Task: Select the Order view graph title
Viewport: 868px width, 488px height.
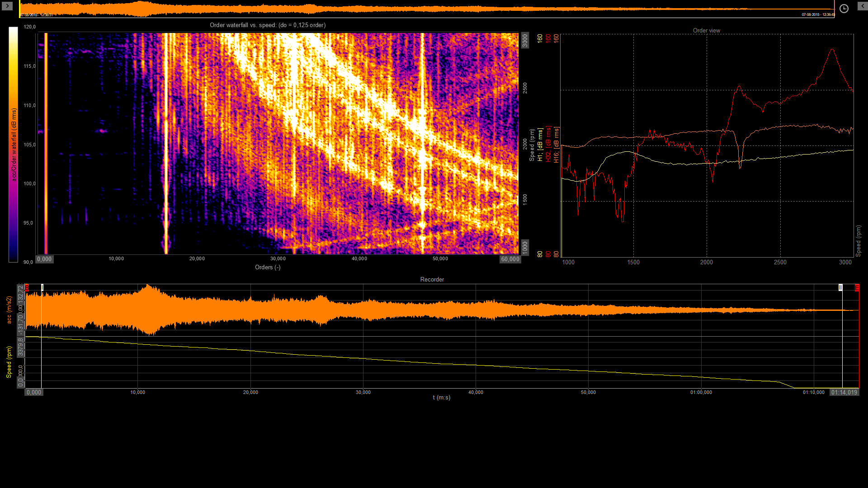Action: pos(707,30)
